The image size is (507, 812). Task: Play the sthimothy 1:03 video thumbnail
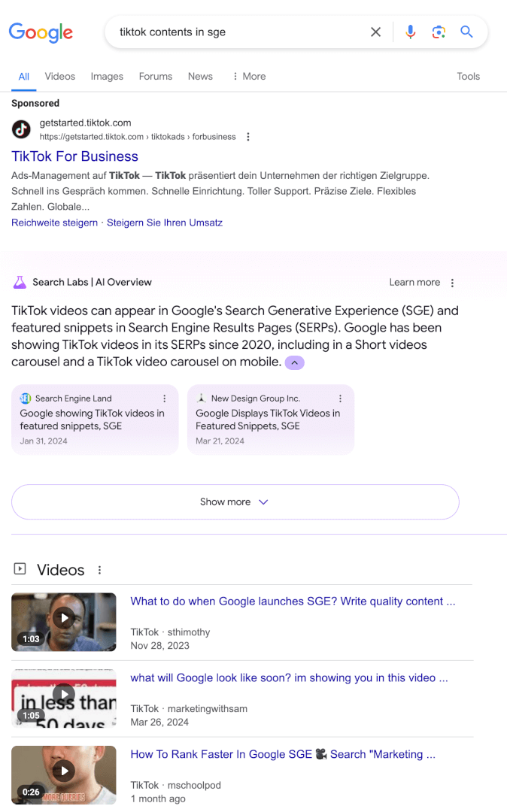click(64, 622)
